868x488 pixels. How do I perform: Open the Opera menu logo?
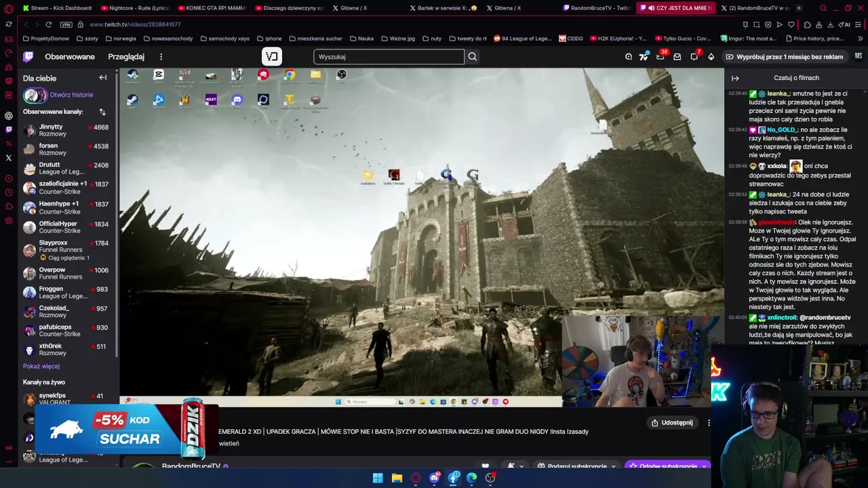tap(8, 8)
